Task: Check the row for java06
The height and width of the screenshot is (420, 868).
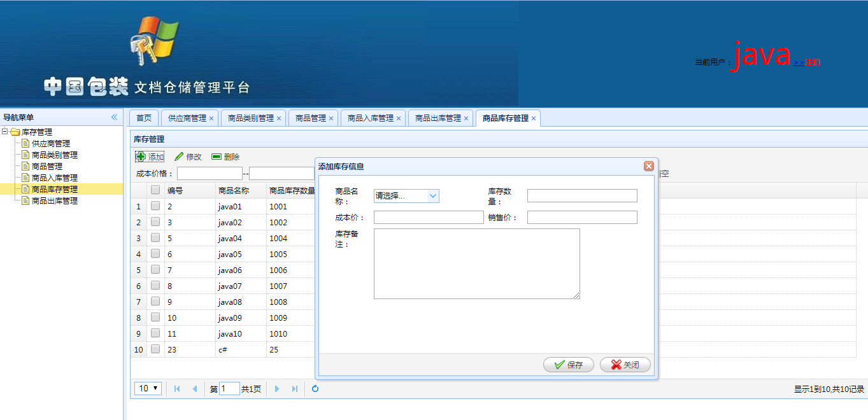Action: pyautogui.click(x=155, y=269)
